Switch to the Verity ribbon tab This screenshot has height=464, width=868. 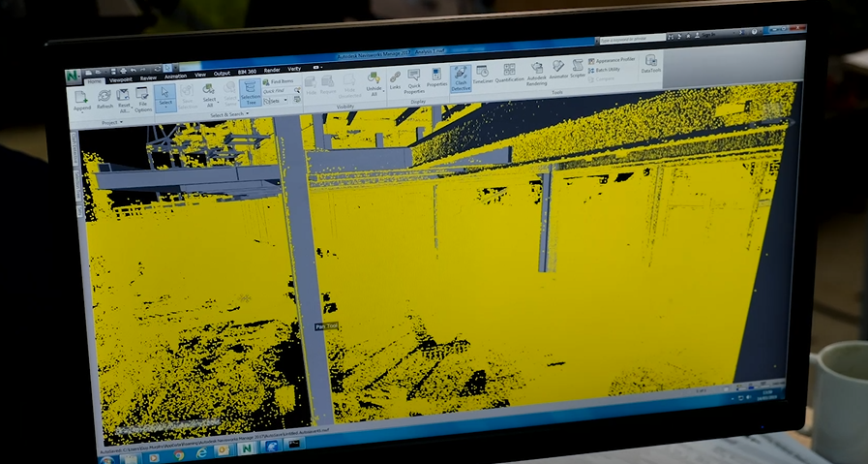(294, 70)
